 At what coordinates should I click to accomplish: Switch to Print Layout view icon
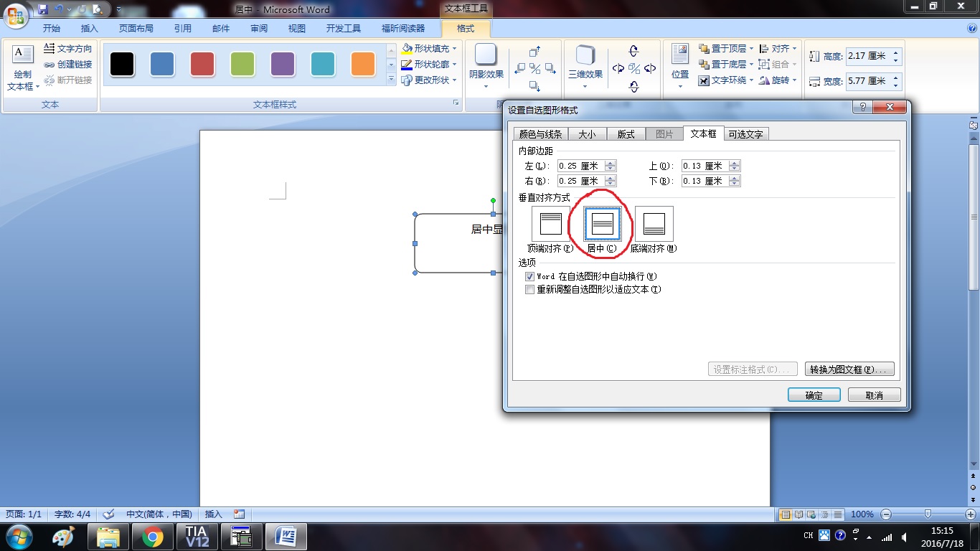coord(786,514)
